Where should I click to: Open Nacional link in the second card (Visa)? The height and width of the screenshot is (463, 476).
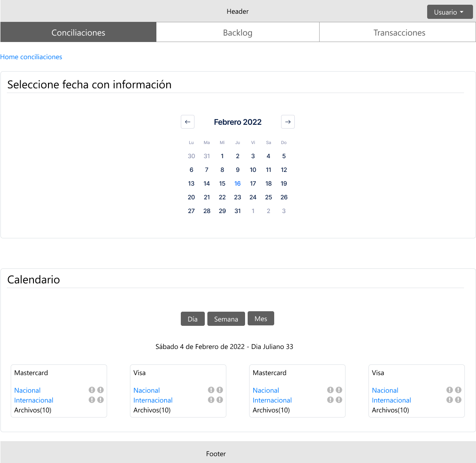147,390
